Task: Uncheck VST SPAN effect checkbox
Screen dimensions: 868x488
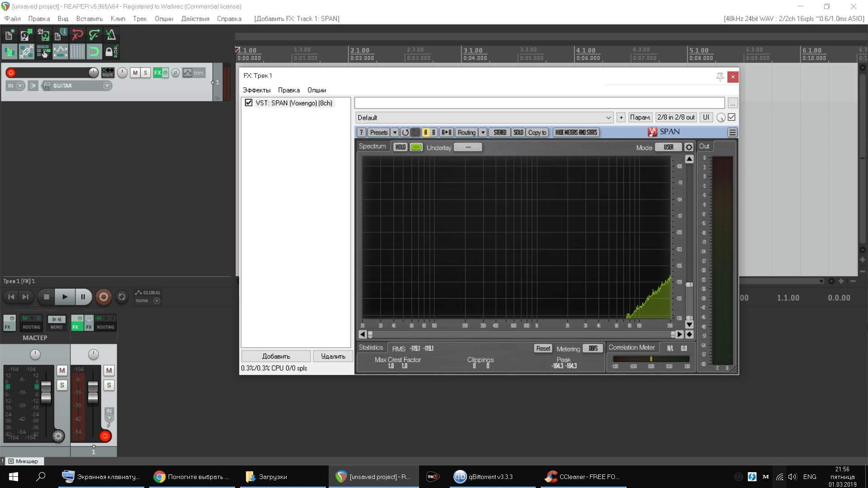Action: tap(249, 103)
